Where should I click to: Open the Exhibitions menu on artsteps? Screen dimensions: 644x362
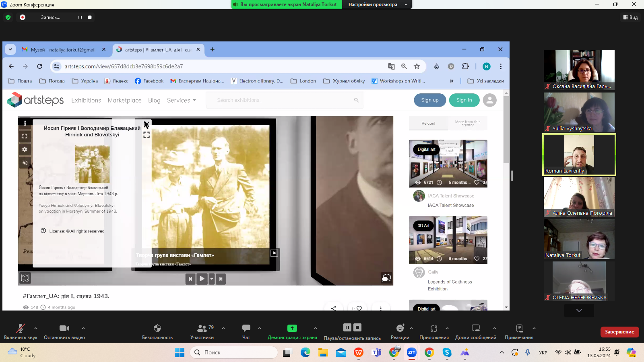point(86,100)
